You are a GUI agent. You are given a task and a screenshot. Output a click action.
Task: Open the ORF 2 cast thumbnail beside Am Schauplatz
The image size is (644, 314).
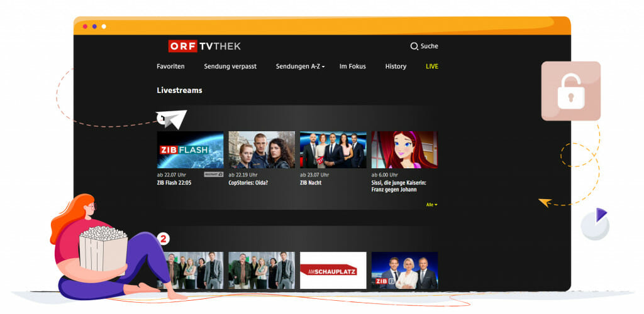point(262,270)
